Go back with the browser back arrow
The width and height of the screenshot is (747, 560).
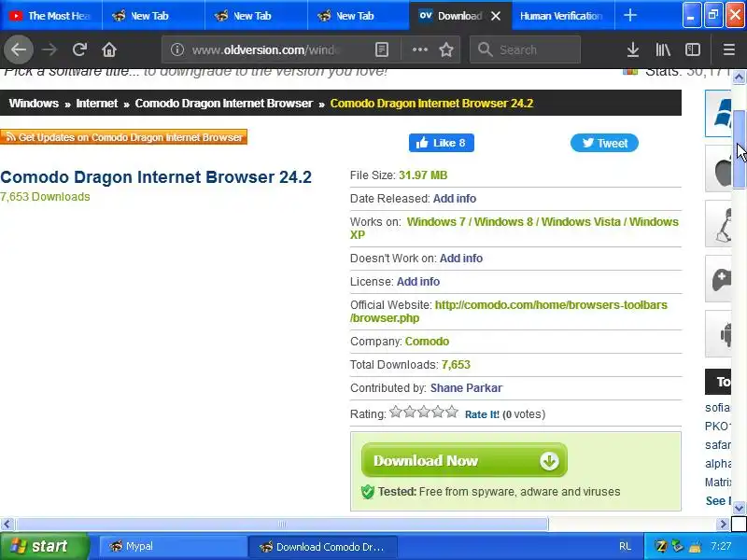tap(19, 49)
